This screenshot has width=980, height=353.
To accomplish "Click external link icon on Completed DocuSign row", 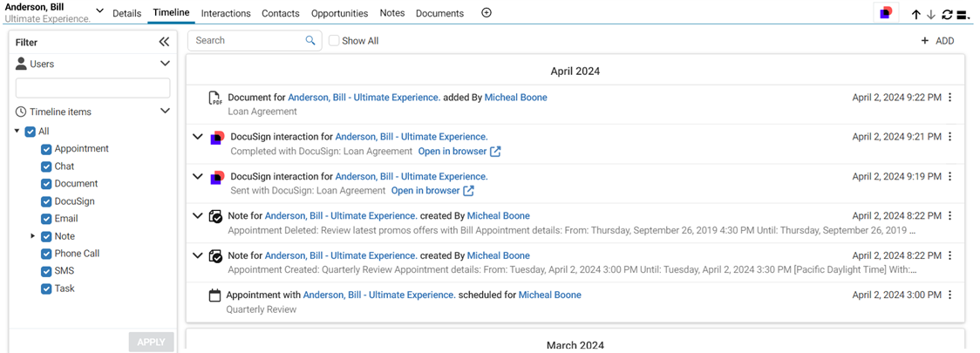I will tap(495, 151).
